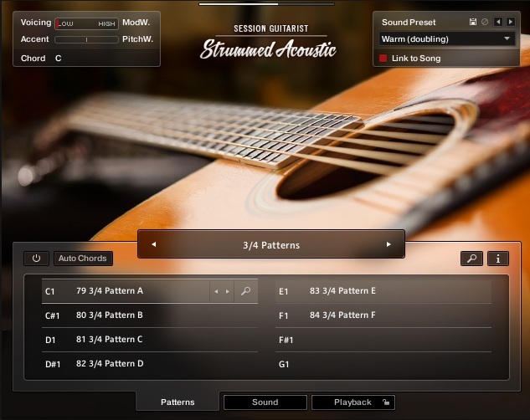Image resolution: width=530 pixels, height=420 pixels.
Task: Save the current sound preset (floppy icon)
Action: click(x=473, y=22)
